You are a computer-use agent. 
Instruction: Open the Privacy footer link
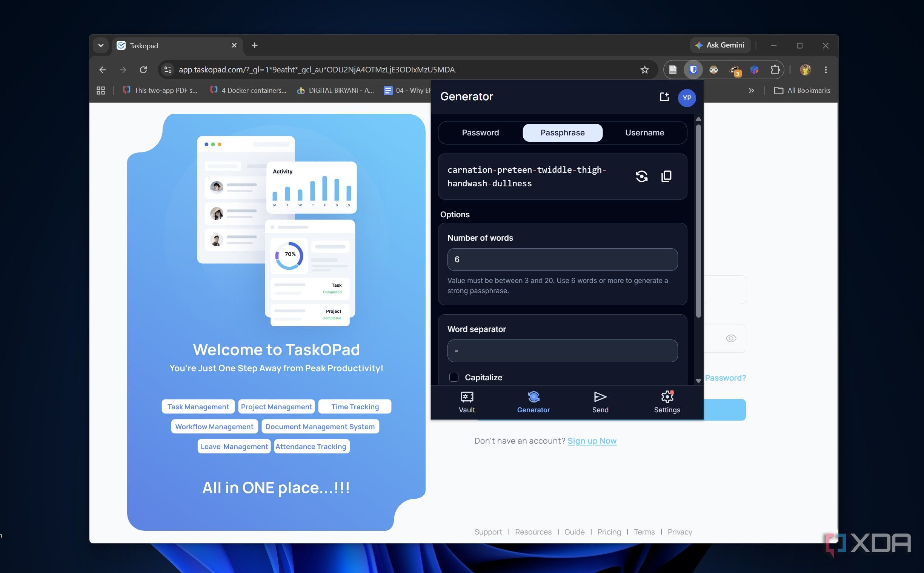[x=680, y=532]
